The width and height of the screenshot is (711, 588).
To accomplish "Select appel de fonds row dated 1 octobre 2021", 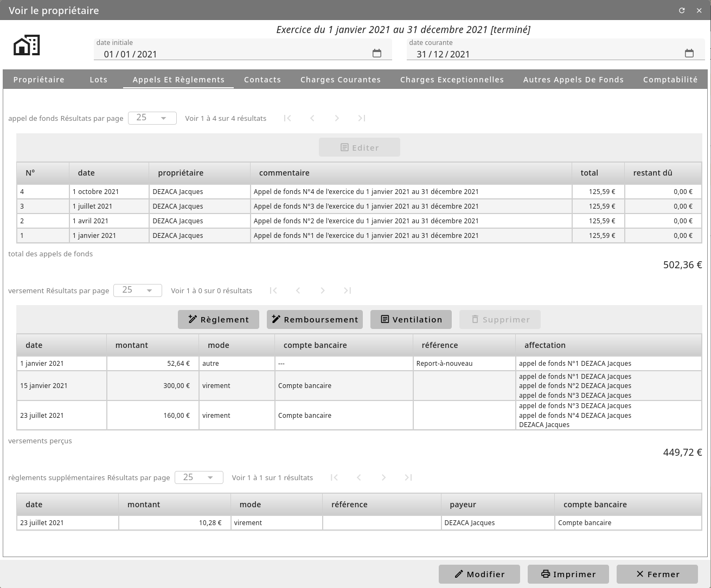I will (x=359, y=191).
